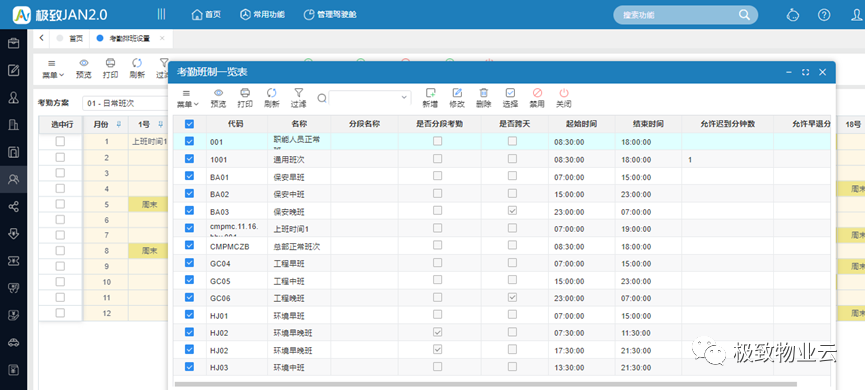
Task: Click the share-nodes icon in the left sidebar
Action: tap(13, 207)
